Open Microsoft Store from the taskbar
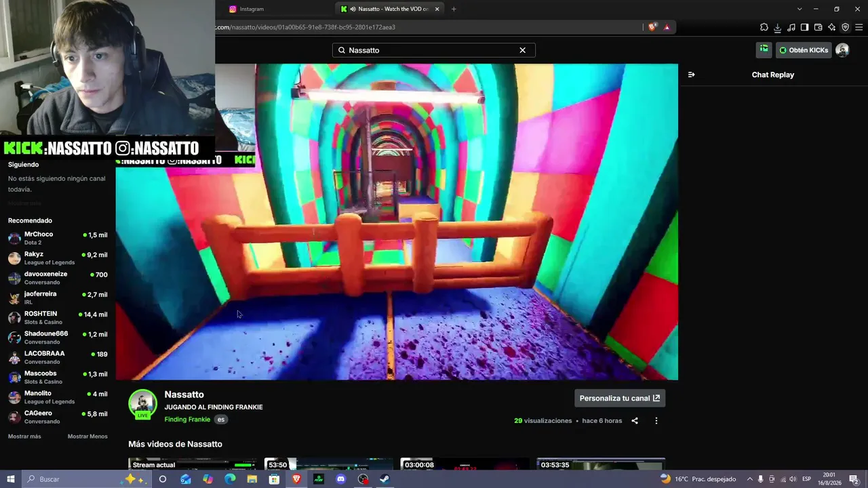The height and width of the screenshot is (488, 868). coord(274,479)
